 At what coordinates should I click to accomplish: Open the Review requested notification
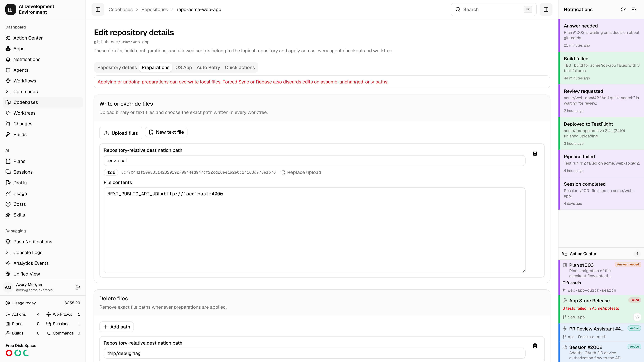[601, 101]
